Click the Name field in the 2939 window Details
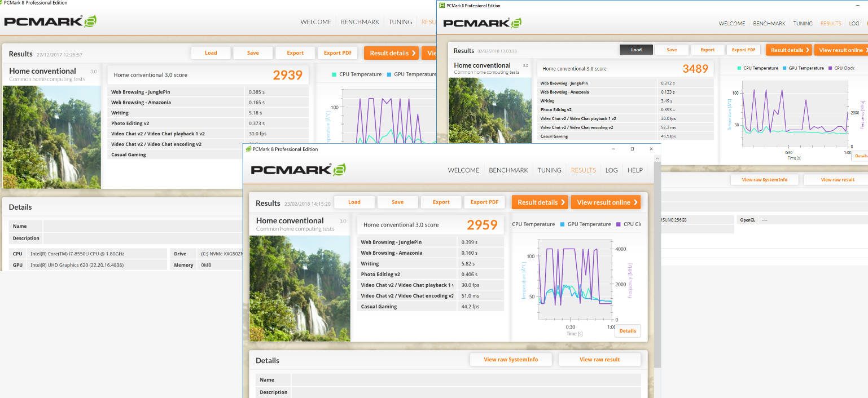 coord(143,226)
